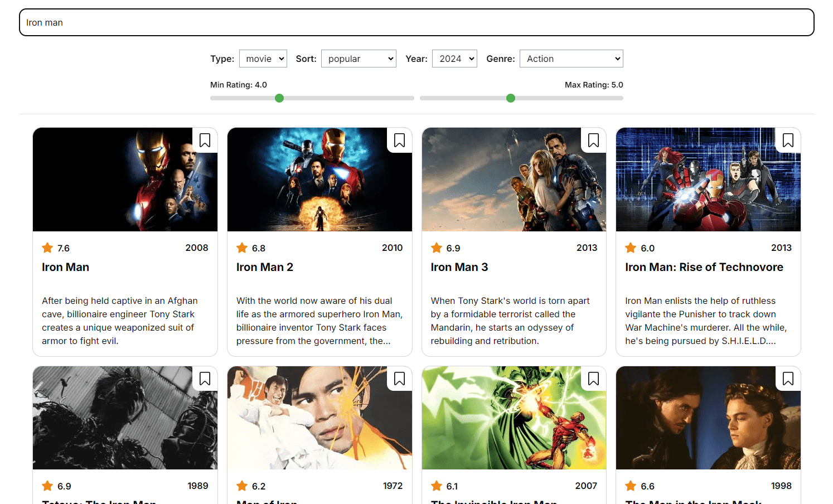Open the green 2007 animated movie poster

click(514, 418)
